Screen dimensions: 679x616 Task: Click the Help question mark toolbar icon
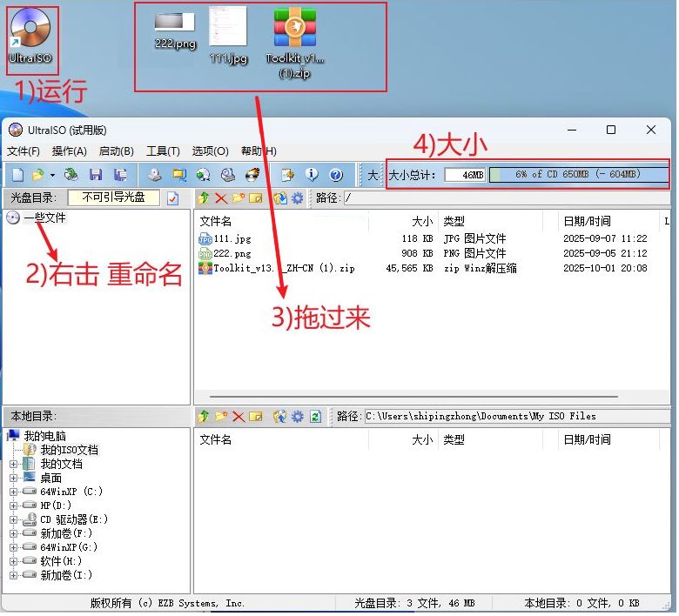pyautogui.click(x=336, y=175)
